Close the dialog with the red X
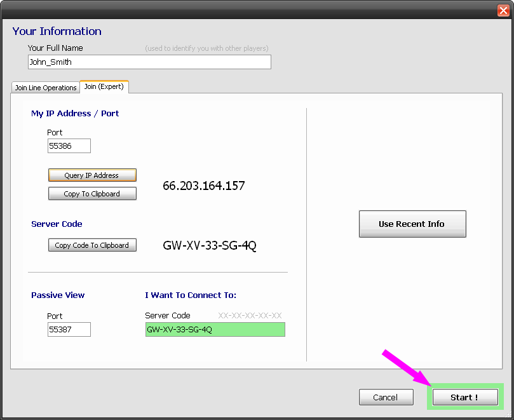Image resolution: width=514 pixels, height=420 pixels. (x=503, y=10)
